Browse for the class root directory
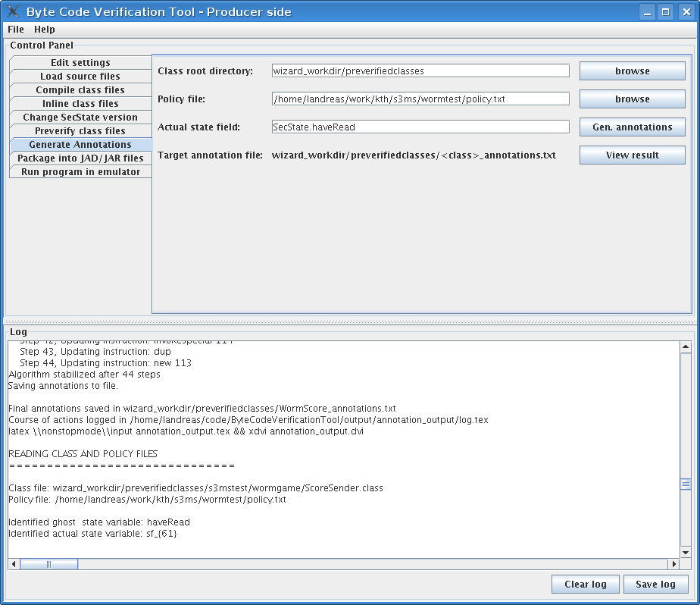Viewport: 700px width, 605px height. [x=632, y=71]
